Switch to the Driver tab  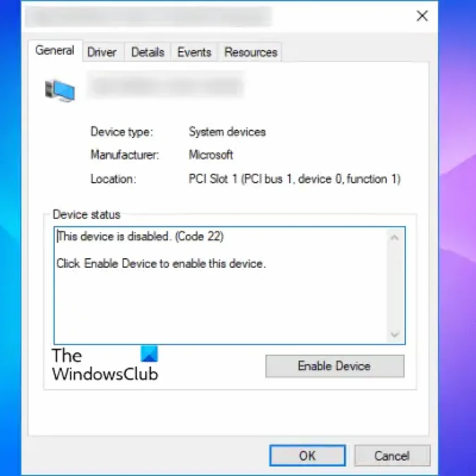coord(102,52)
